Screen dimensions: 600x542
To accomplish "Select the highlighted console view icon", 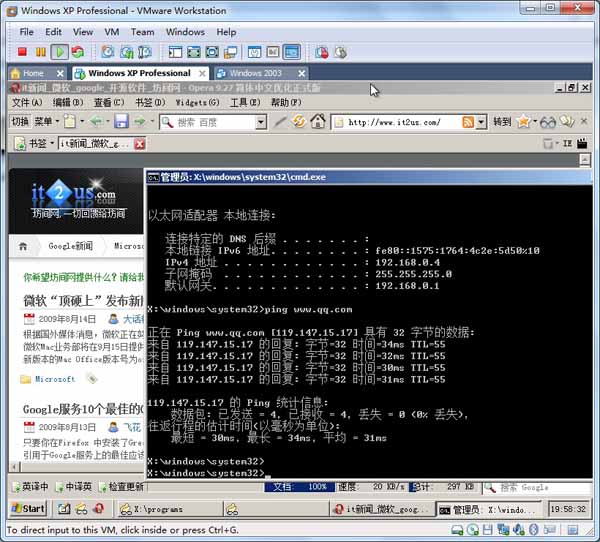I will pos(292,52).
